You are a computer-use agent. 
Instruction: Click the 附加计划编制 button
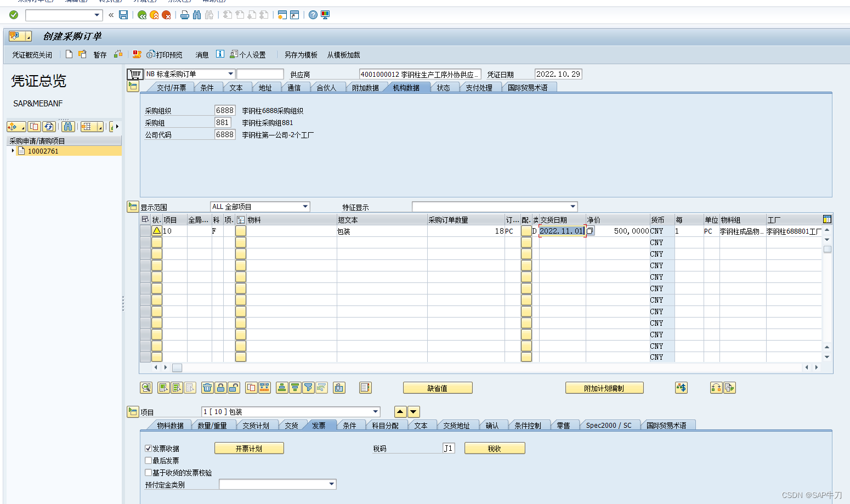(x=604, y=388)
